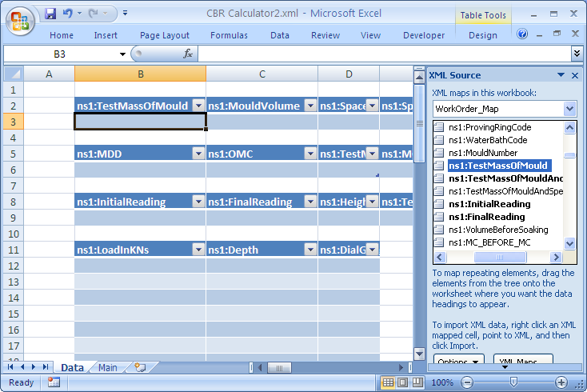Select ns1:InitialReading in XML tree
587x392 pixels.
coord(489,204)
